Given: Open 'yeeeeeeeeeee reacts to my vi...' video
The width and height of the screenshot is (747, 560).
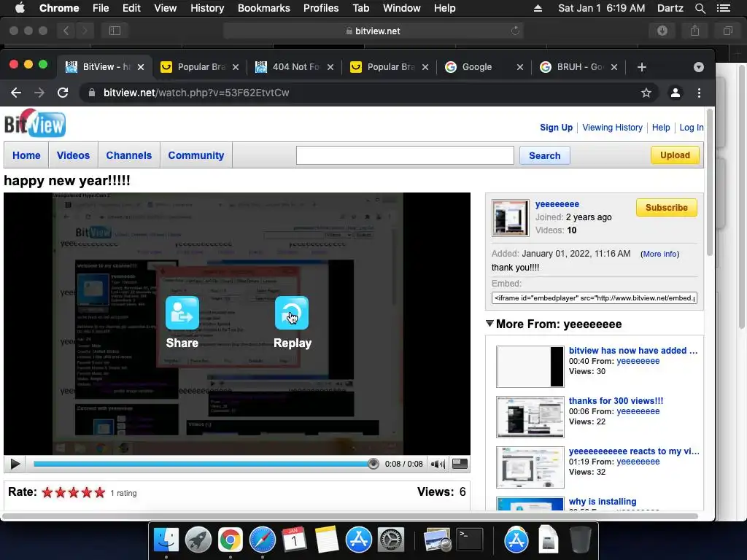Looking at the screenshot, I should (x=634, y=451).
